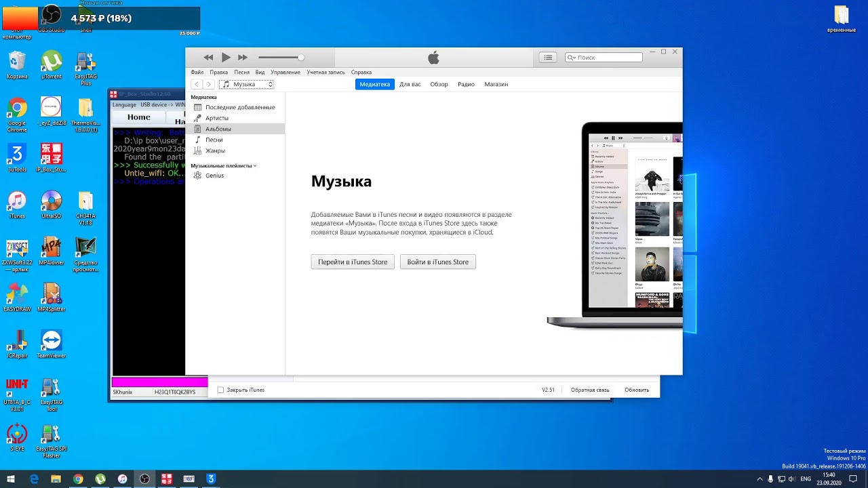Switch to the "Радио" tab

coord(466,84)
